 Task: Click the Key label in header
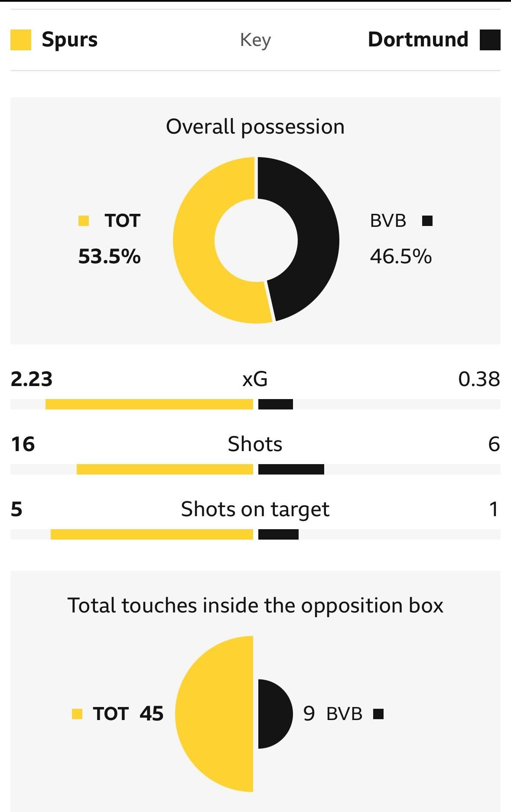coord(255,40)
